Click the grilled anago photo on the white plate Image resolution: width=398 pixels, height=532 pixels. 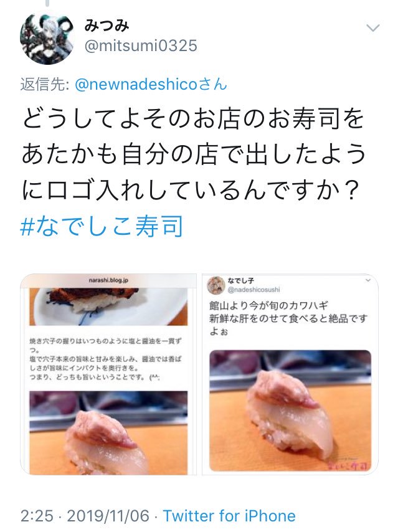(x=108, y=306)
